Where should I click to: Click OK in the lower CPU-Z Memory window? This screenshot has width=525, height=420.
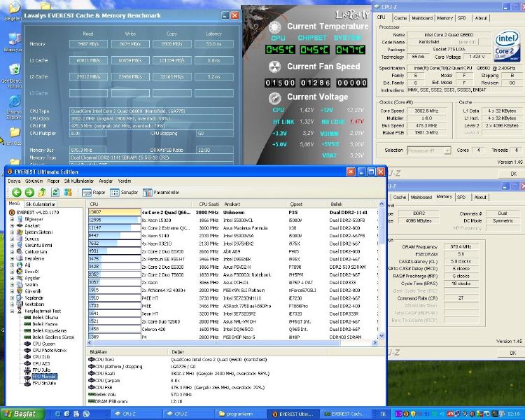tap(512, 353)
